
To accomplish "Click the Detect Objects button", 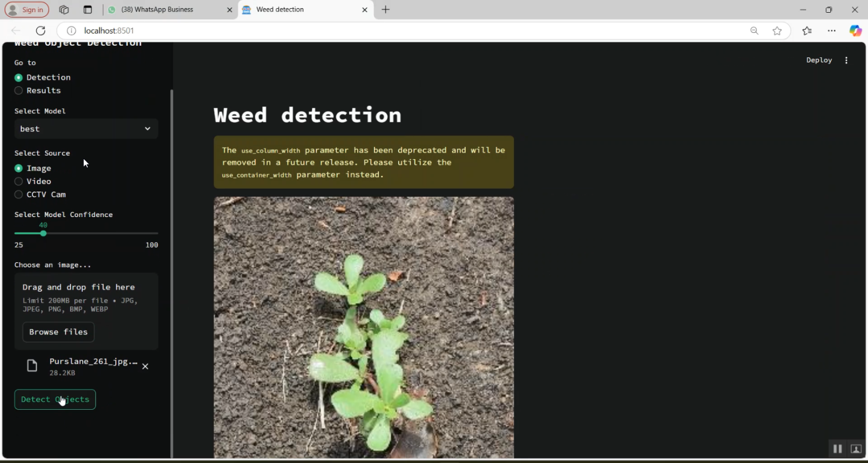I will click(x=55, y=399).
